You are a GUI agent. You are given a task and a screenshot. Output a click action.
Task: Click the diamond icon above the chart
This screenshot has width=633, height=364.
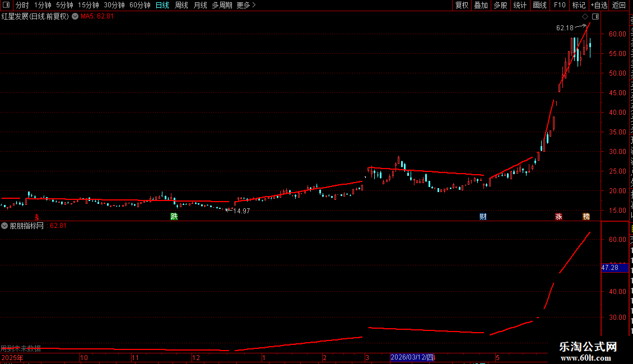pyautogui.click(x=585, y=17)
